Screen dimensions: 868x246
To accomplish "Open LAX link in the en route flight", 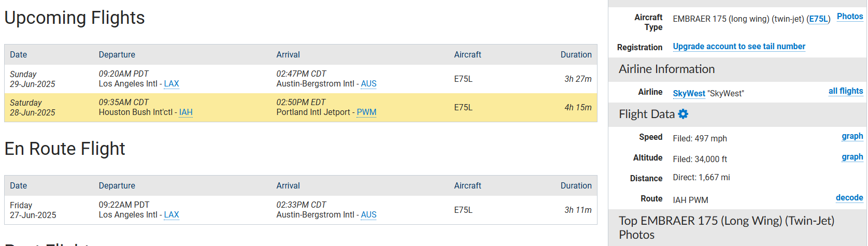I will 172,215.
